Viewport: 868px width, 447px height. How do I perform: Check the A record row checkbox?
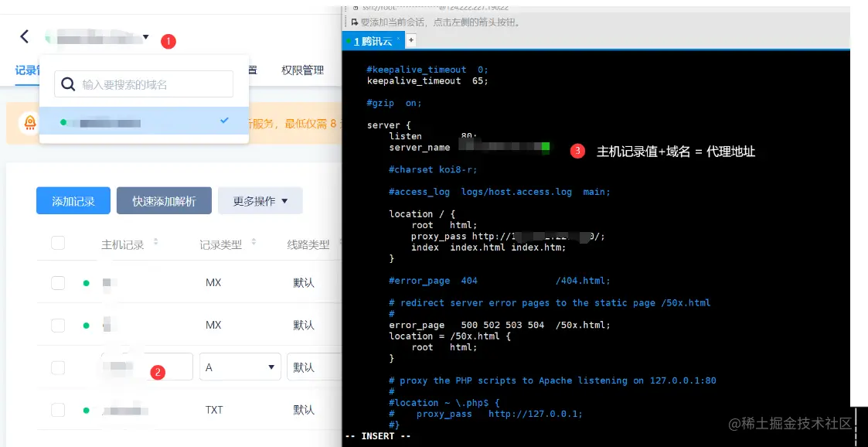point(57,367)
